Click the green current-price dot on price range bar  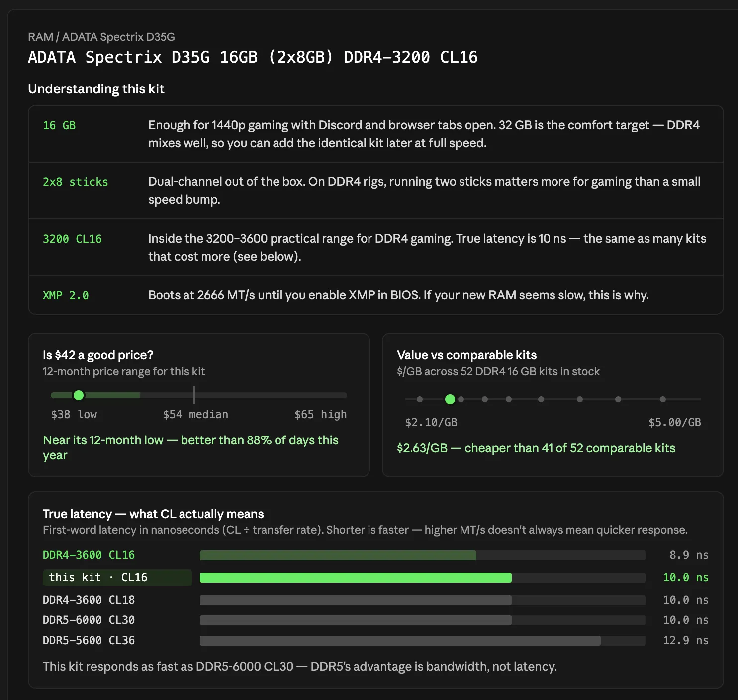(x=79, y=395)
